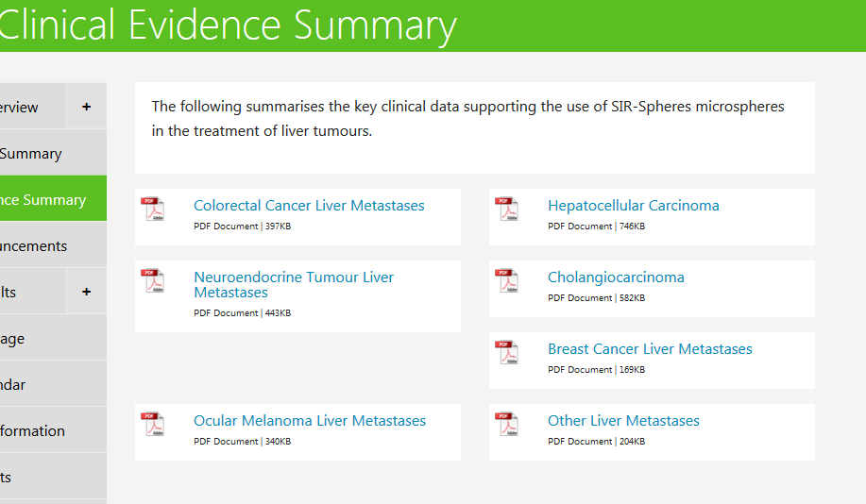This screenshot has width=866, height=504.
Task: Open Ocular Melanoma Liver Metastases link
Action: tap(310, 421)
